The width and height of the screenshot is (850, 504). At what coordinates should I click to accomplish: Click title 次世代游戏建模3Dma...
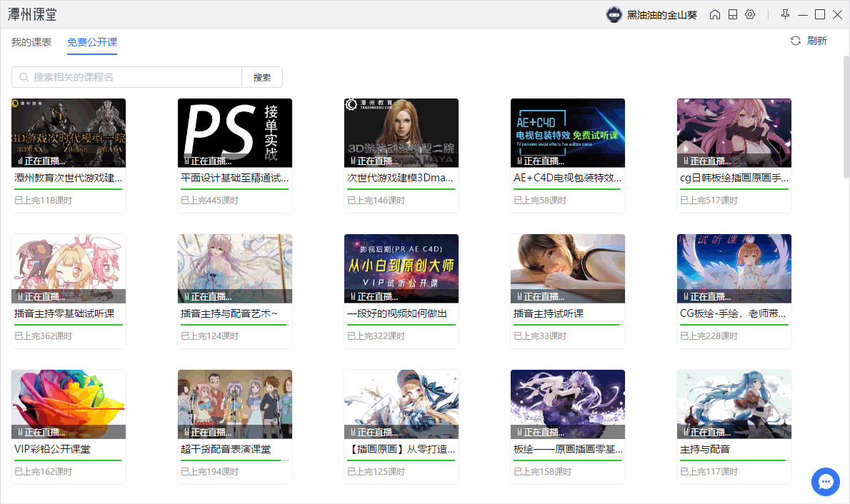[400, 178]
